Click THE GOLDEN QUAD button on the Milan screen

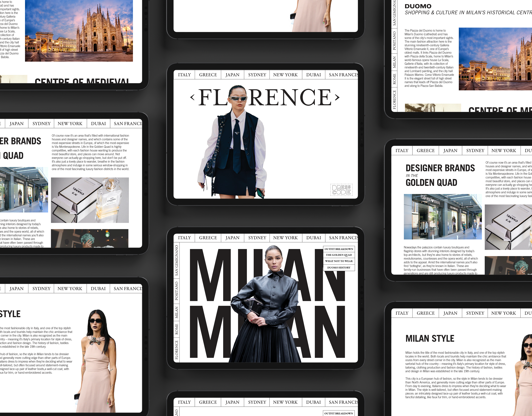point(339,255)
